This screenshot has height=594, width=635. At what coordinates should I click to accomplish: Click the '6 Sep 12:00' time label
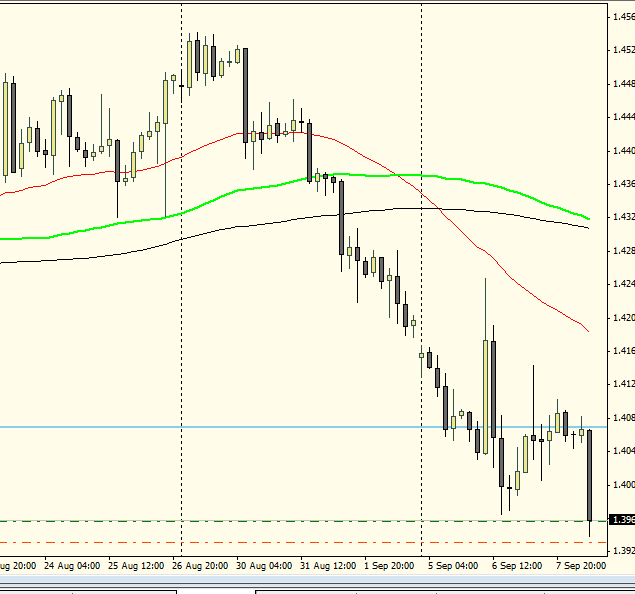pos(517,566)
